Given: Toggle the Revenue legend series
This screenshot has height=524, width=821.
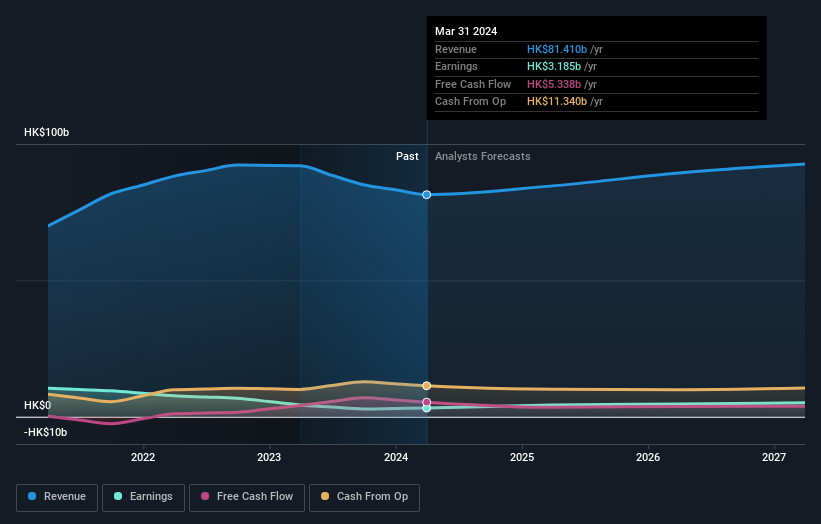Looking at the screenshot, I should point(57,497).
